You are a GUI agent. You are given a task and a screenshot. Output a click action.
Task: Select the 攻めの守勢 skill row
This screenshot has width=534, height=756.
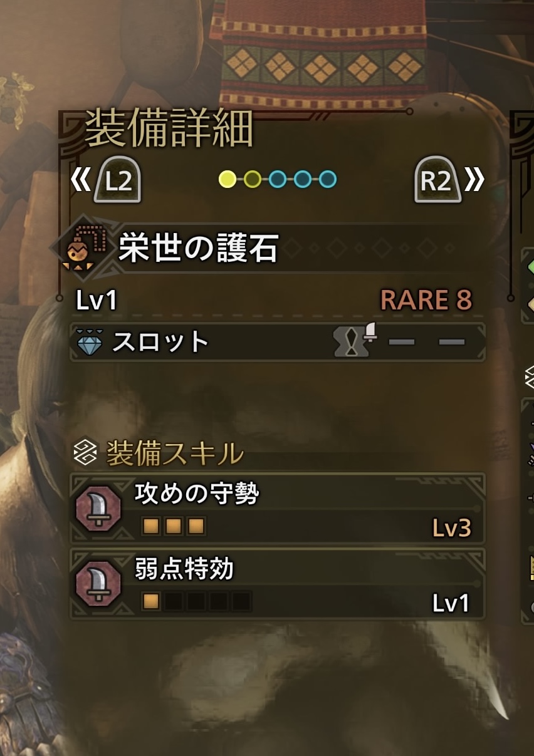pos(277,508)
